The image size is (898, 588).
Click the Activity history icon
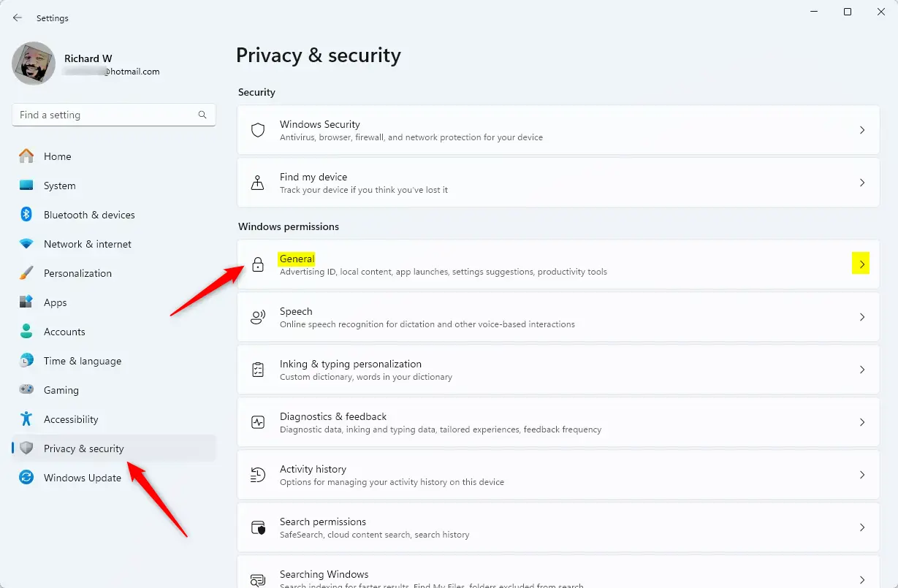(258, 475)
